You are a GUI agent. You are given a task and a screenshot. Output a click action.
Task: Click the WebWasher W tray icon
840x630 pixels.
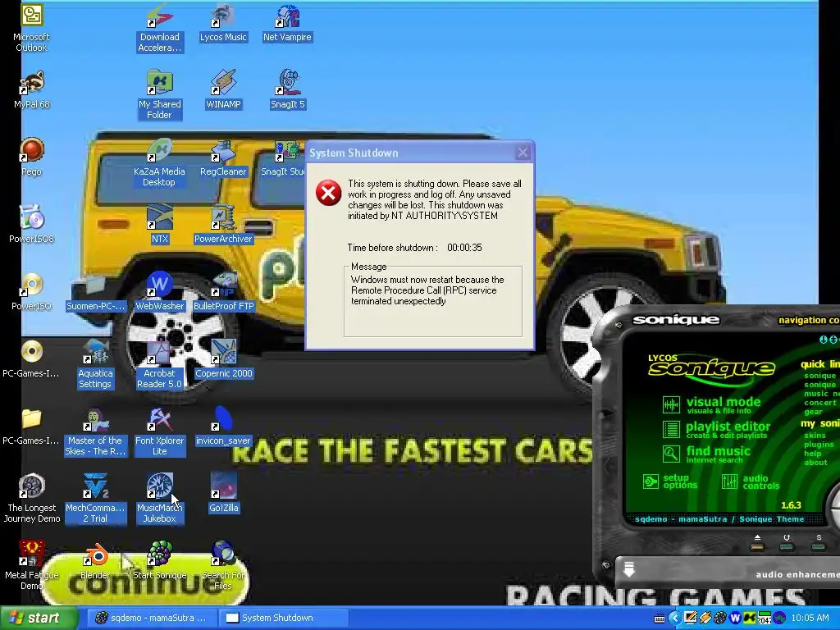pos(735,619)
